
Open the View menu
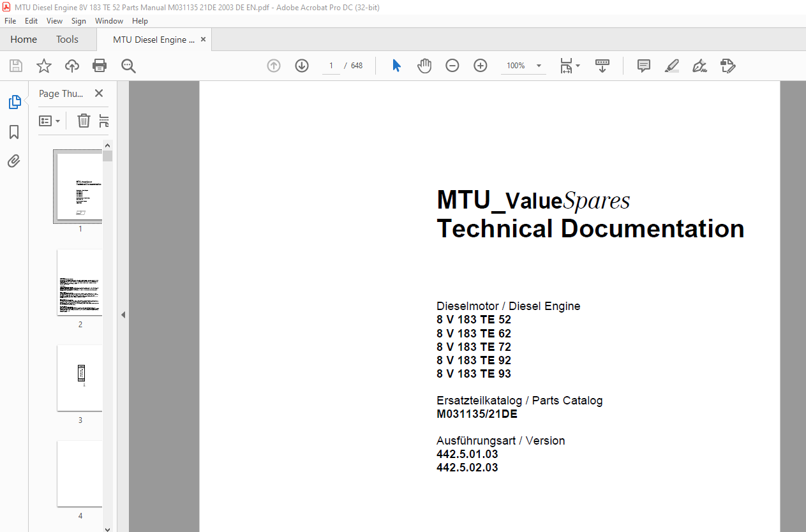54,21
